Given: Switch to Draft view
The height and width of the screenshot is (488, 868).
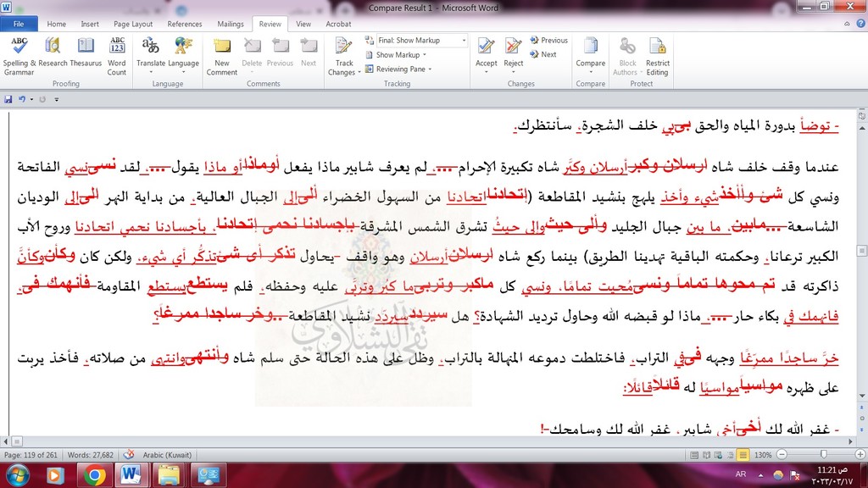Looking at the screenshot, I should 743,455.
